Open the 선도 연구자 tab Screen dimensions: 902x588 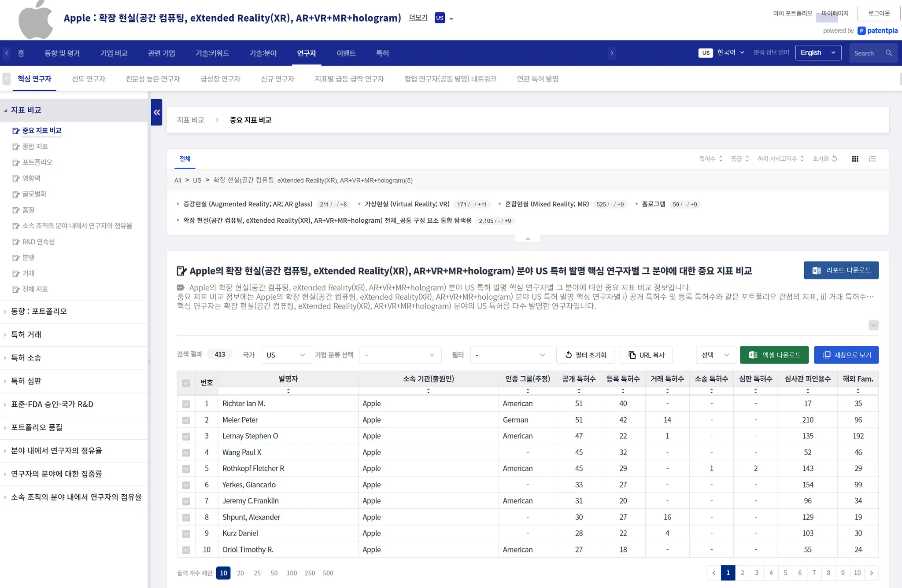coord(89,79)
